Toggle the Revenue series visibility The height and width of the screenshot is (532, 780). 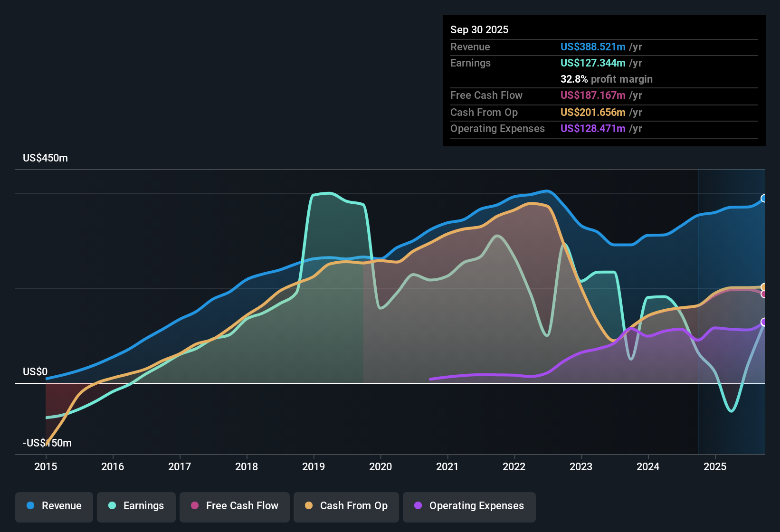point(54,506)
